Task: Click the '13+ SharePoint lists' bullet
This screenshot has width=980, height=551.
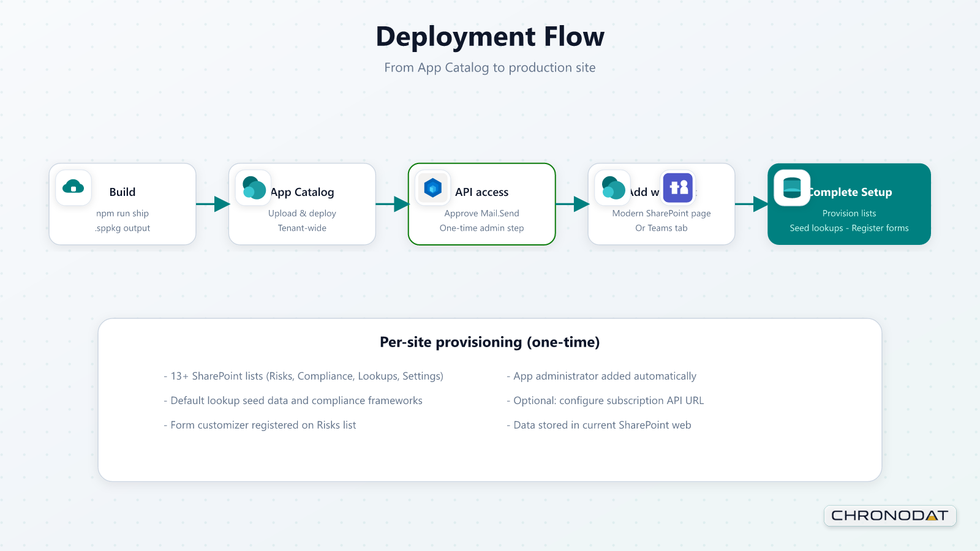Action: (304, 376)
